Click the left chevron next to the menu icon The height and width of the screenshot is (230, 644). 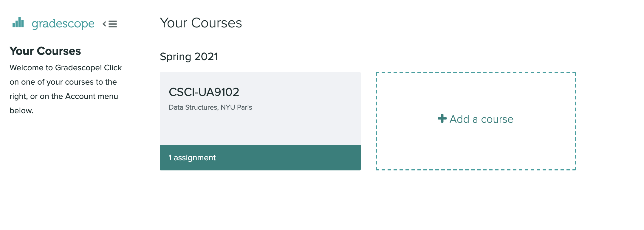[104, 24]
